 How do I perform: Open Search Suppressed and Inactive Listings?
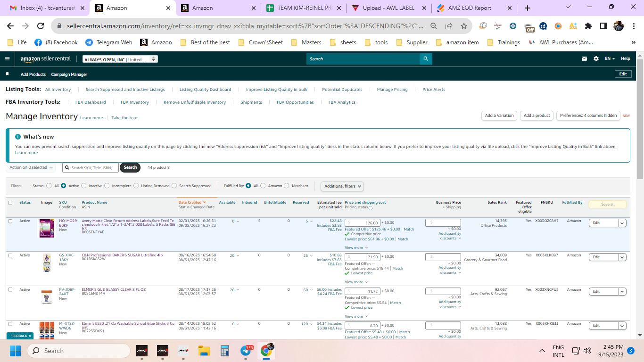click(125, 90)
